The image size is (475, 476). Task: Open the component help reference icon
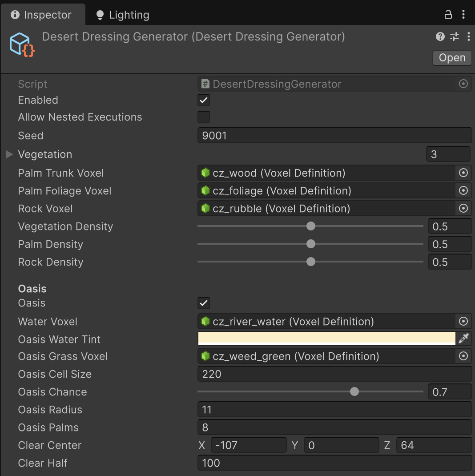tap(440, 37)
